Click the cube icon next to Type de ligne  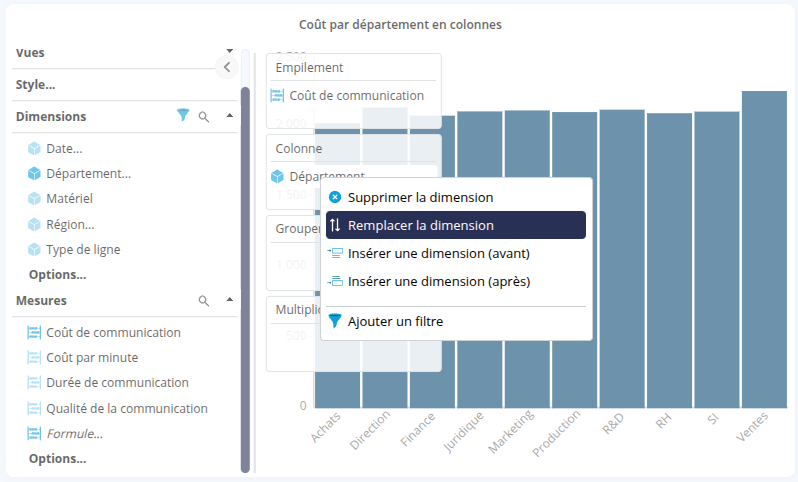[x=34, y=249]
